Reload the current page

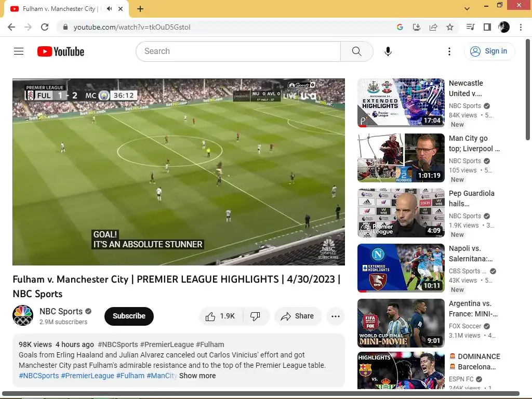pos(45,27)
